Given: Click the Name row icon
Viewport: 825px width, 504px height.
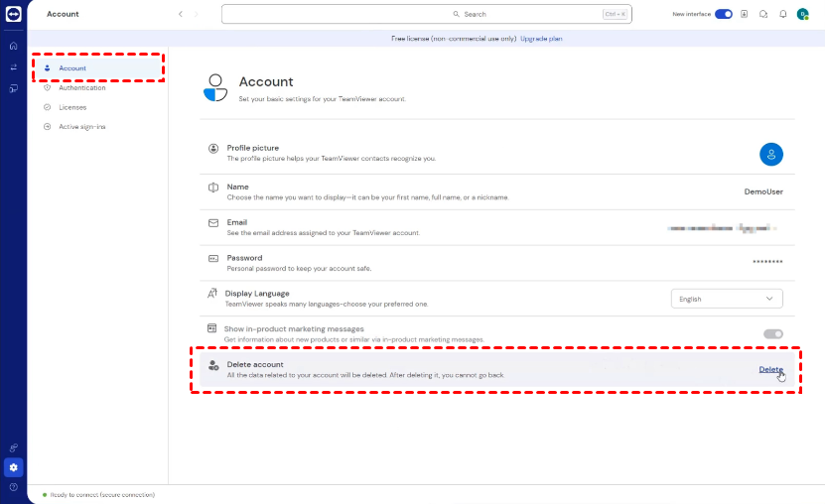Looking at the screenshot, I should point(213,188).
